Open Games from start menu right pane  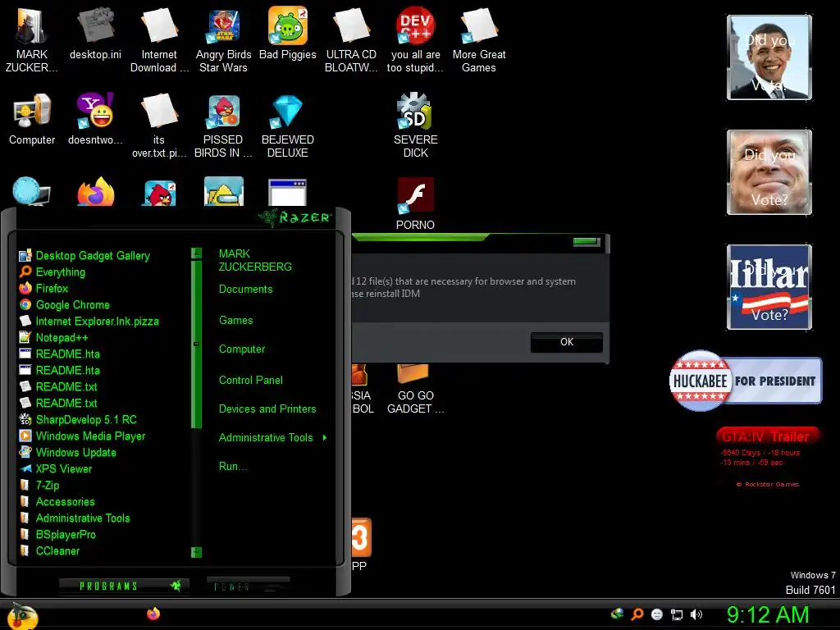pyautogui.click(x=235, y=321)
